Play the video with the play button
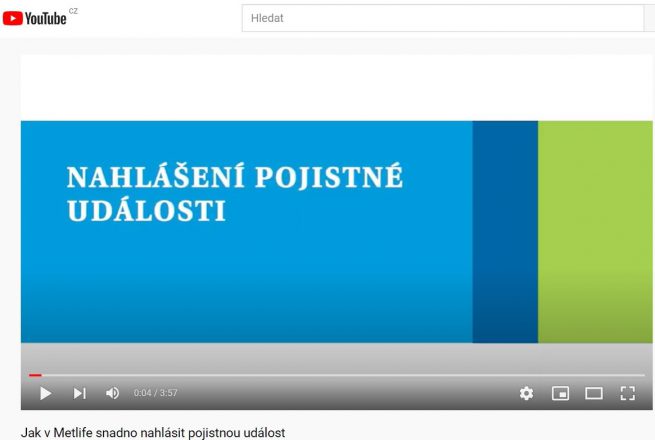This screenshot has width=655, height=440. pyautogui.click(x=45, y=393)
